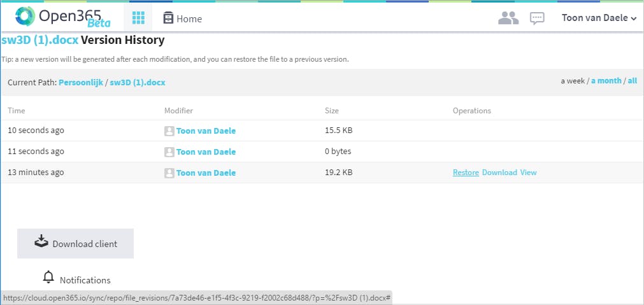644x305 pixels.
Task: Click the 10 seconds ago time cell
Action: point(36,131)
